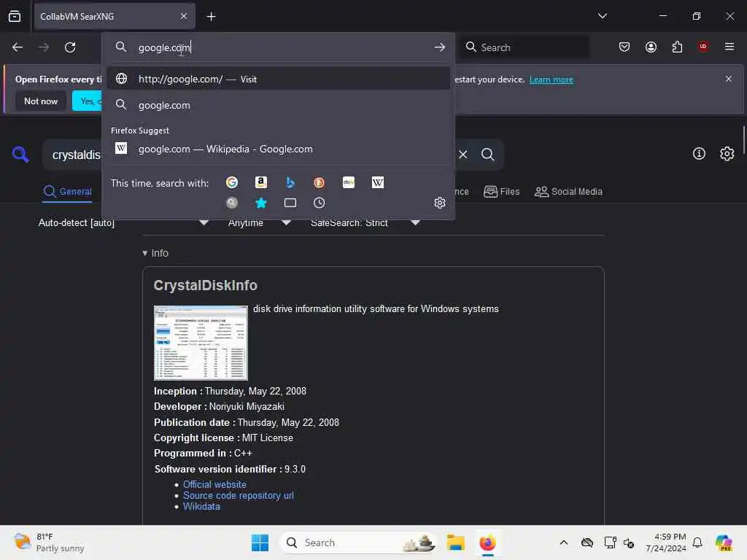Open the Auto-detect language dropdown
The height and width of the screenshot is (560, 747).
(x=124, y=222)
